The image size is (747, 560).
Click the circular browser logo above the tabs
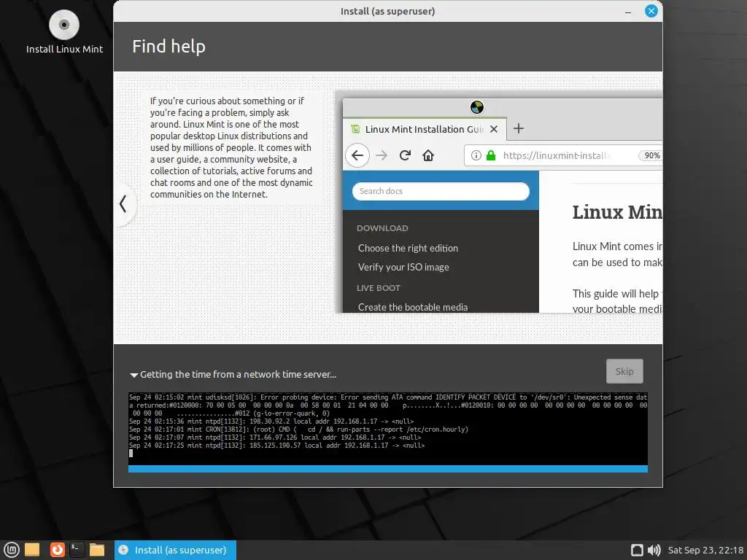coord(477,107)
